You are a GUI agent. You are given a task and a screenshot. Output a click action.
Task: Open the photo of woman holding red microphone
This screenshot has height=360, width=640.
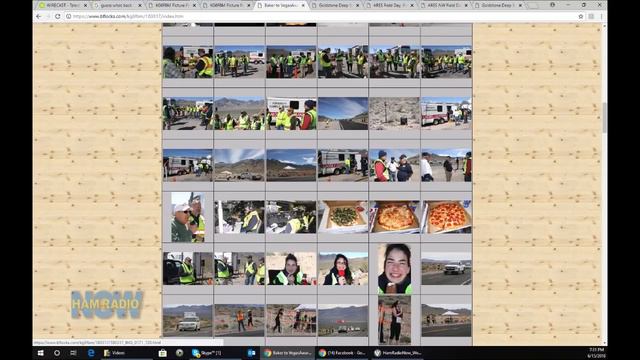tap(343, 269)
